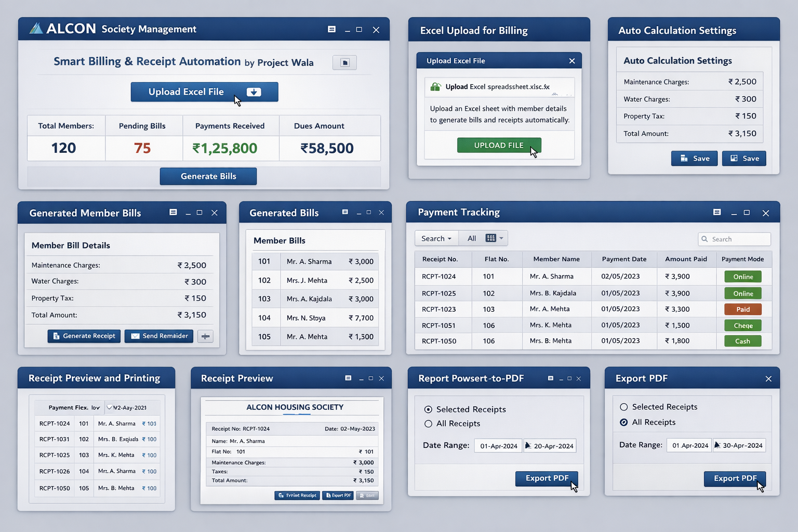Click the green UPLOAD FILE button
Screen dimensions: 798x532
tap(499, 145)
